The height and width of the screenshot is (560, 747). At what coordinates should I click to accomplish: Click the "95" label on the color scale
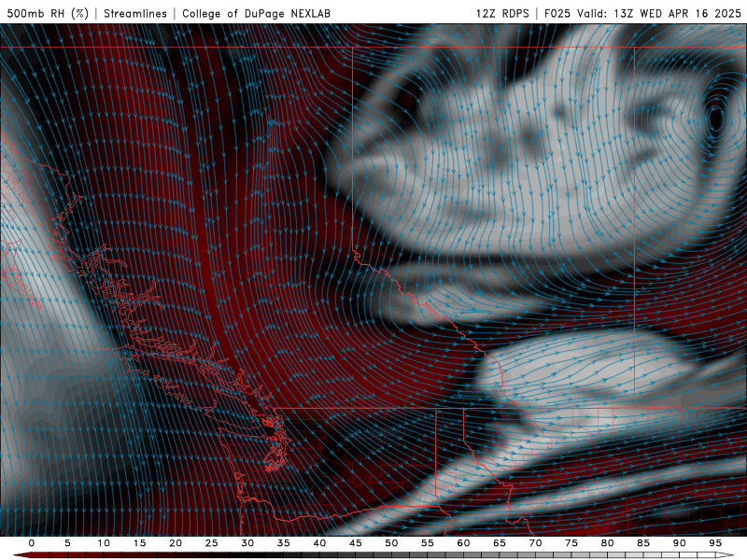(715, 543)
